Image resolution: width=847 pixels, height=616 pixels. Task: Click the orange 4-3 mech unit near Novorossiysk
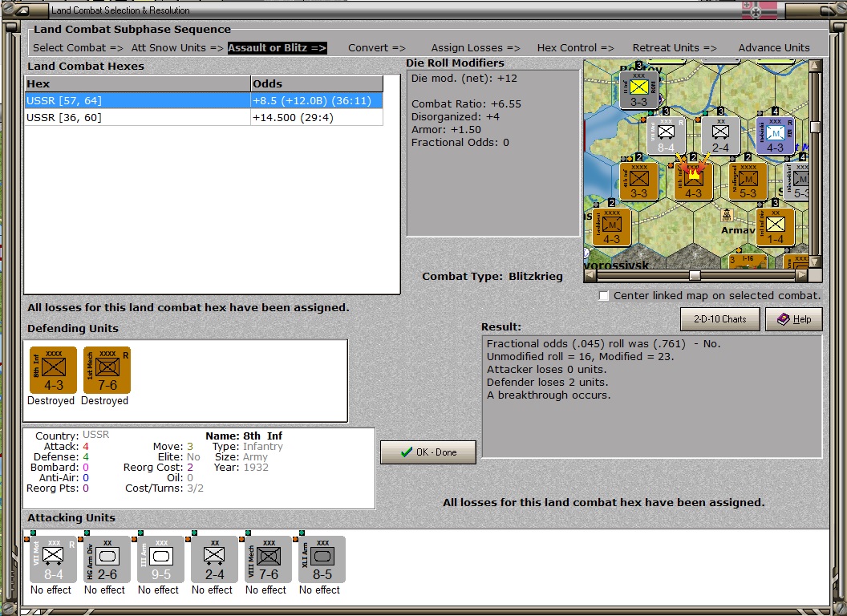click(611, 228)
